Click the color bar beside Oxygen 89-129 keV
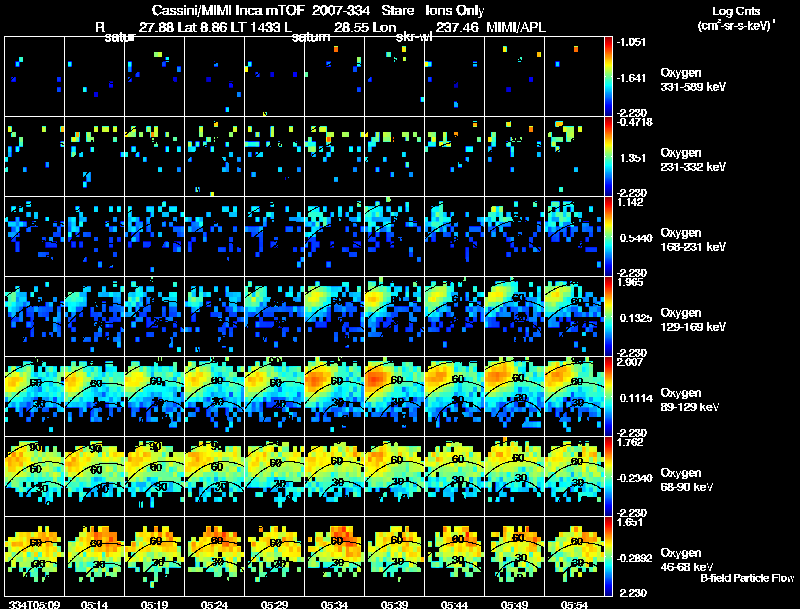Image resolution: width=800 pixels, height=609 pixels. tap(608, 396)
